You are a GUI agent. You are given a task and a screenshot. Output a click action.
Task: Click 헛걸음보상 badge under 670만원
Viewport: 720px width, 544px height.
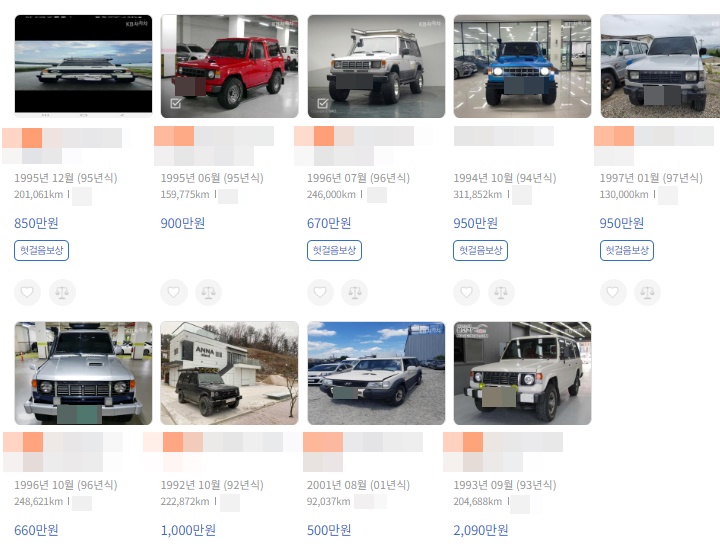pos(334,250)
